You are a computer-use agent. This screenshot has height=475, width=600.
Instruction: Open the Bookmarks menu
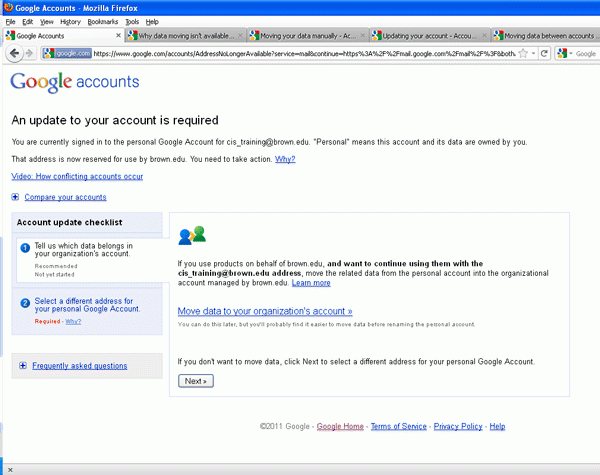pos(103,22)
